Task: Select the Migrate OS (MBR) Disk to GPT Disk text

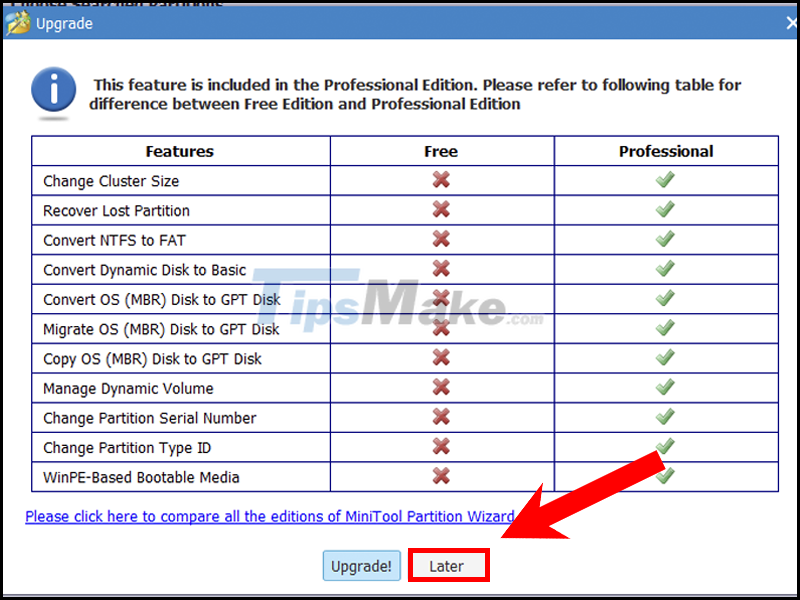Action: [161, 330]
